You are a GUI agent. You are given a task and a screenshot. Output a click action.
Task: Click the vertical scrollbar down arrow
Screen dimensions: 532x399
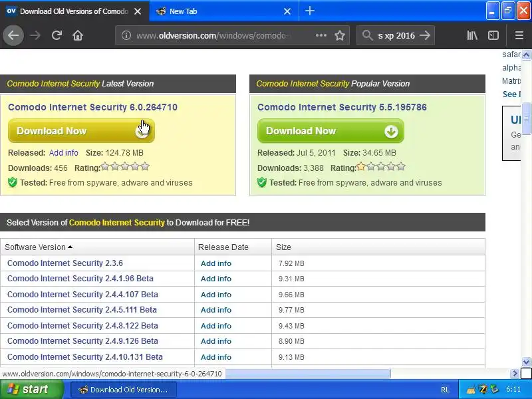coord(526,362)
